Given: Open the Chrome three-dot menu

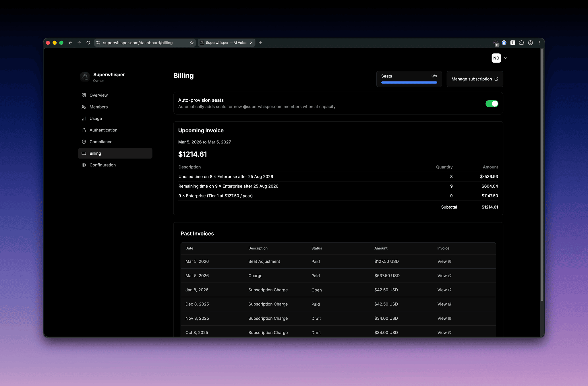Looking at the screenshot, I should pyautogui.click(x=539, y=43).
